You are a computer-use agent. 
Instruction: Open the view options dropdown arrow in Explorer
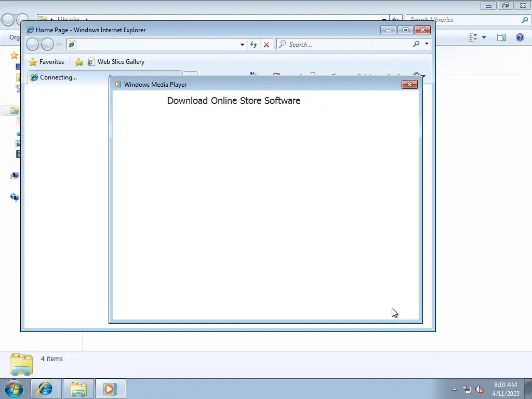pos(484,37)
